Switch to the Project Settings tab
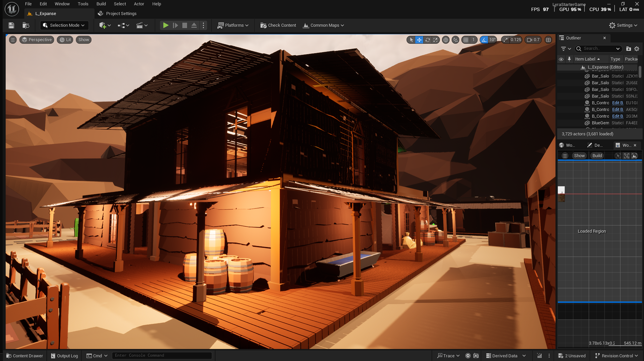The height and width of the screenshot is (361, 644). coord(117,14)
